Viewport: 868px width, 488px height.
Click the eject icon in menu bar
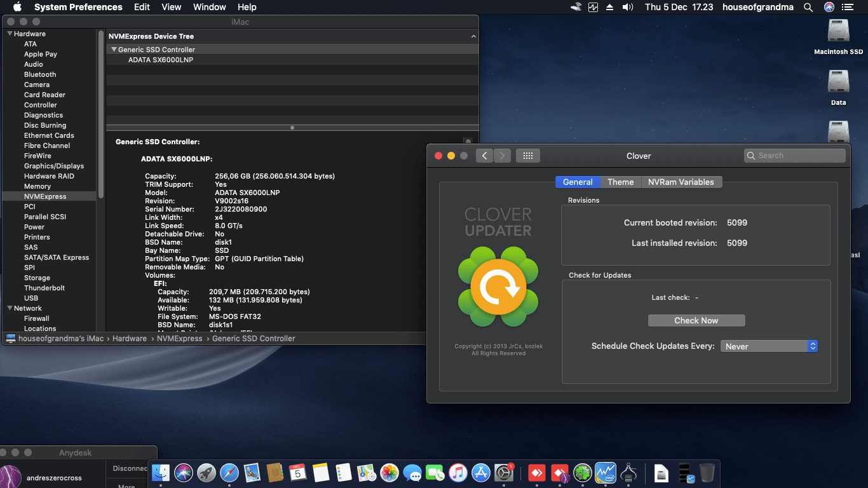tap(610, 7)
